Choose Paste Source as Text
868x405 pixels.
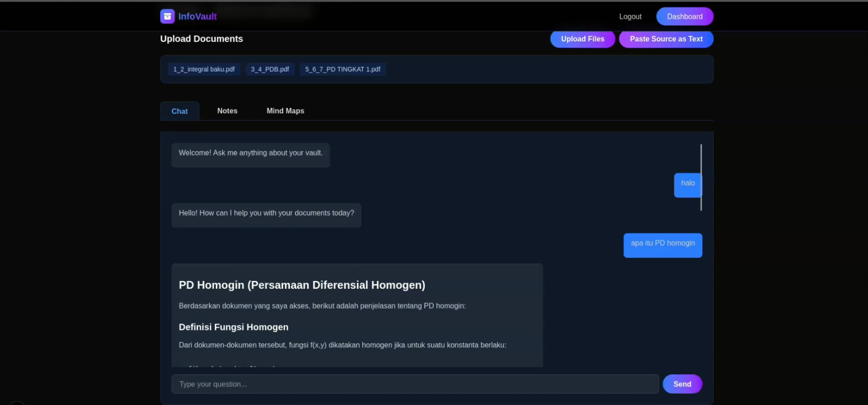pyautogui.click(x=666, y=39)
